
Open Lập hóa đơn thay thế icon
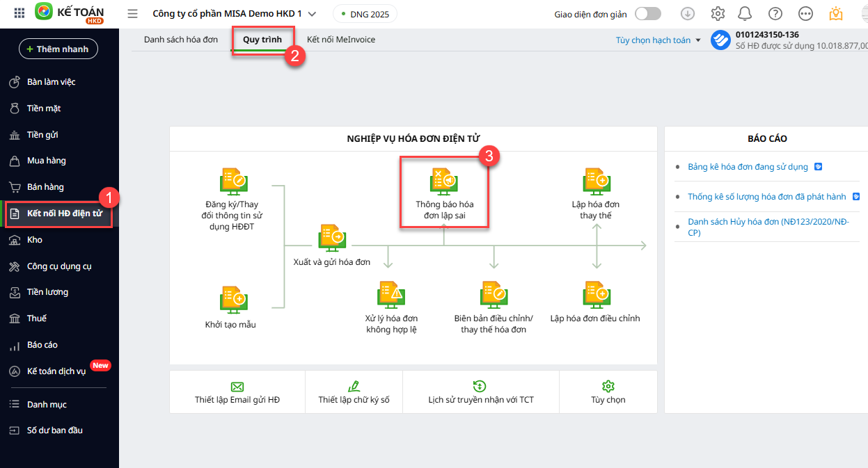(596, 181)
